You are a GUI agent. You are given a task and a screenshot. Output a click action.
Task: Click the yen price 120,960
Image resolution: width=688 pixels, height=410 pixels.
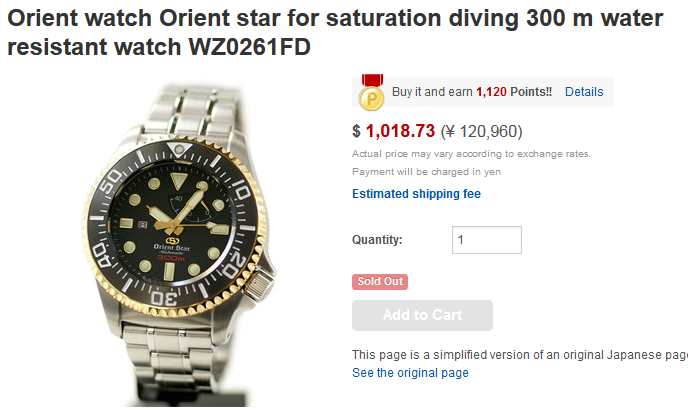click(x=482, y=131)
